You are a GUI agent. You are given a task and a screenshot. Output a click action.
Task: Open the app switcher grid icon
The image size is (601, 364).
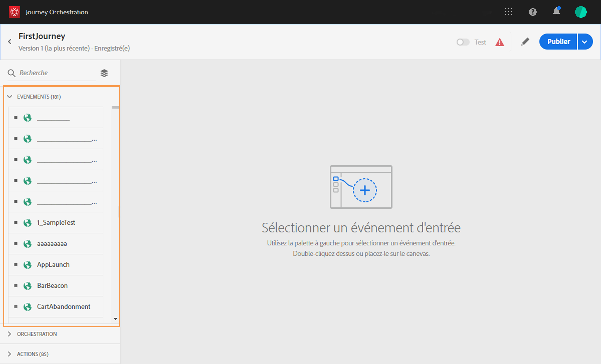coord(508,12)
